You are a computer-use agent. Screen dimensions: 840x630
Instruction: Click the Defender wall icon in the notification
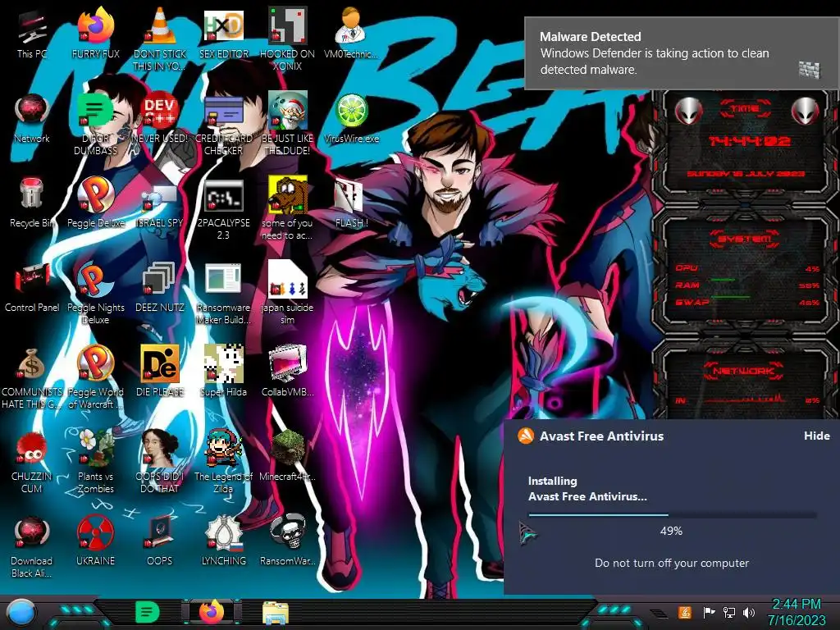point(809,70)
